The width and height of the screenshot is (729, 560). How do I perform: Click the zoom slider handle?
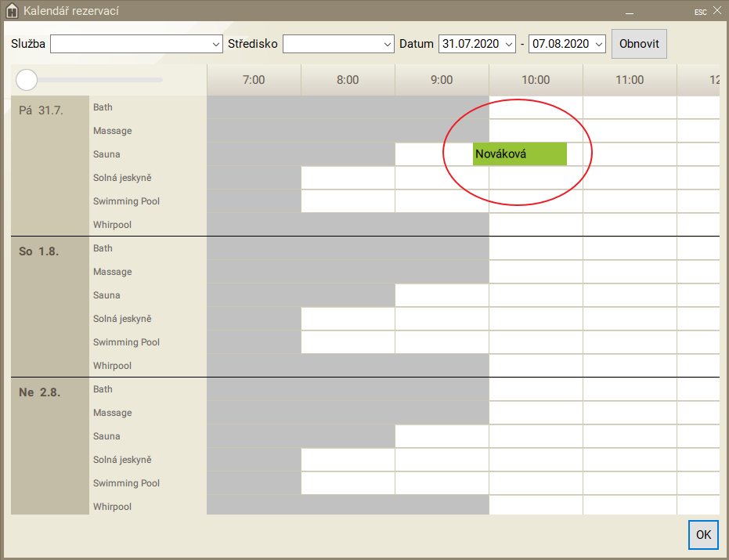tap(27, 79)
